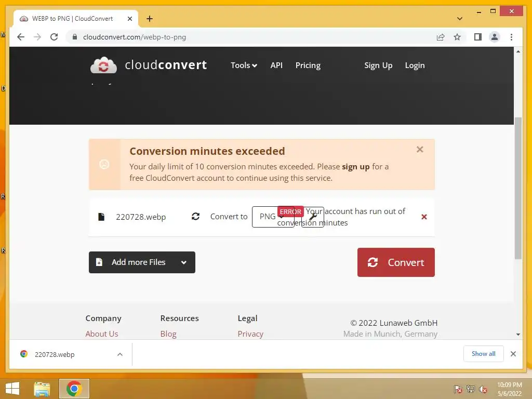Screen dimensions: 532x399
Task: Close the downloads bar
Action: 513,354
